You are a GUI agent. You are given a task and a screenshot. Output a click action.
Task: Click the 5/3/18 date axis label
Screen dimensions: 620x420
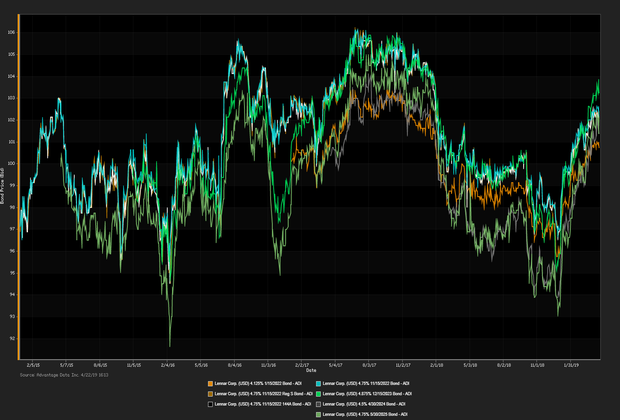[470, 365]
